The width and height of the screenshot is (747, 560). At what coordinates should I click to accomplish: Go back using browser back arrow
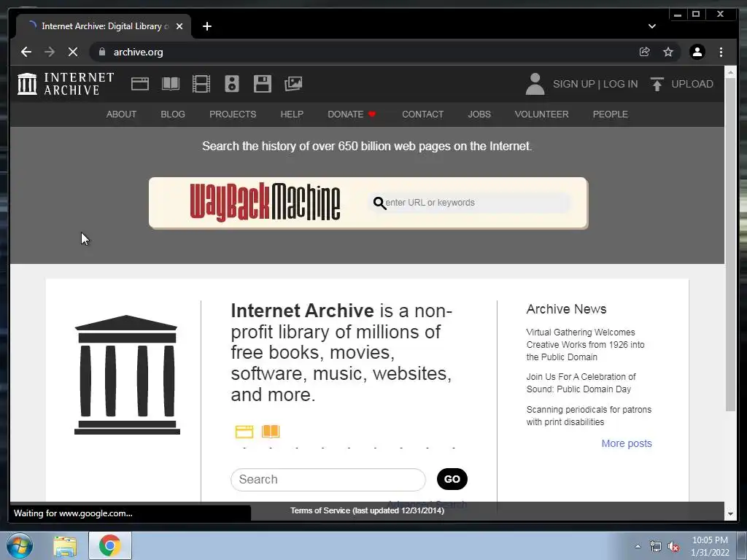26,52
